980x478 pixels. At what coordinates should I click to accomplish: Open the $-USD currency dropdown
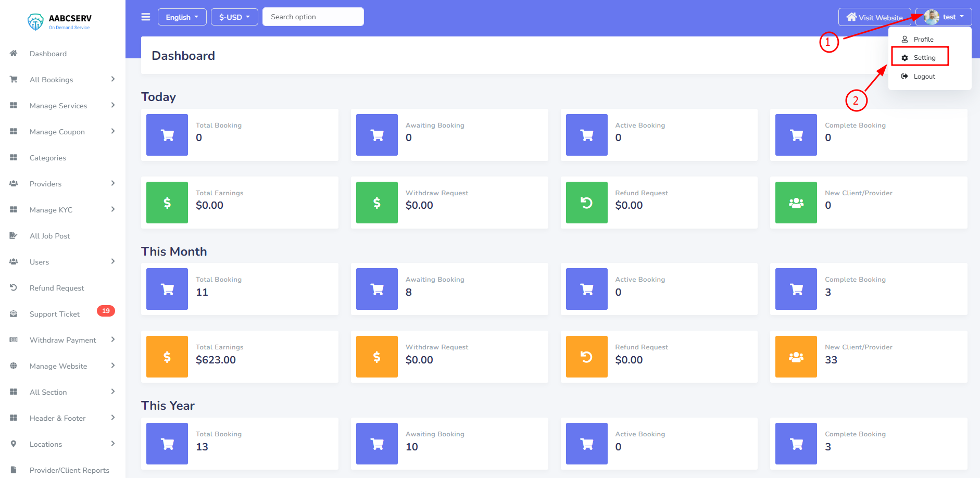coord(234,17)
